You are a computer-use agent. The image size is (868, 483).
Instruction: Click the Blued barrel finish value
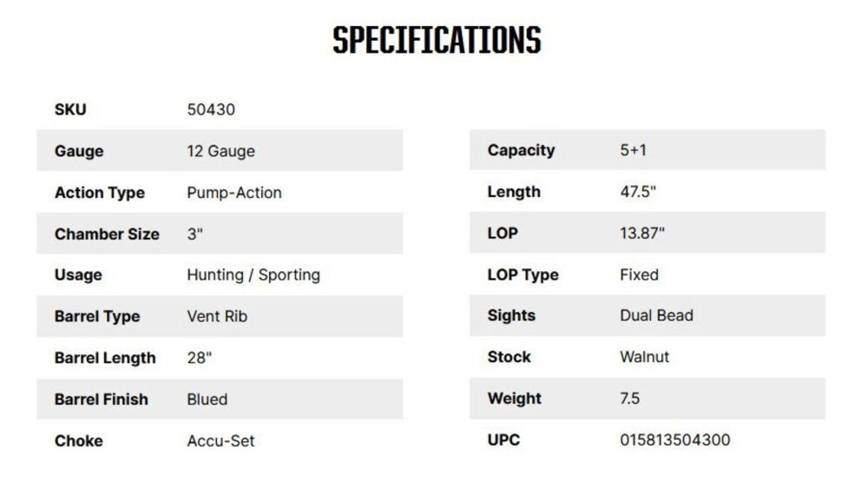point(207,400)
